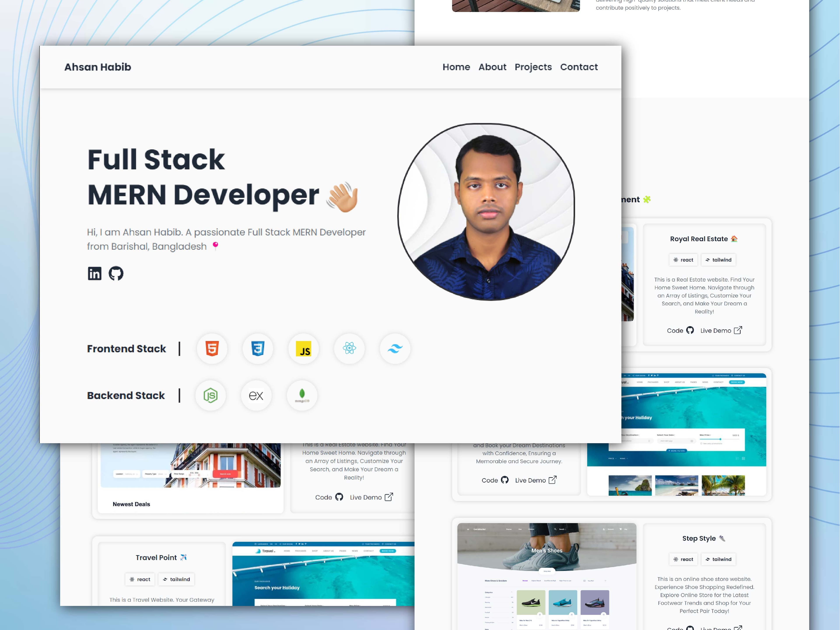Image resolution: width=840 pixels, height=630 pixels.
Task: Click react tag on Royal Real Estate card
Action: [x=683, y=260]
